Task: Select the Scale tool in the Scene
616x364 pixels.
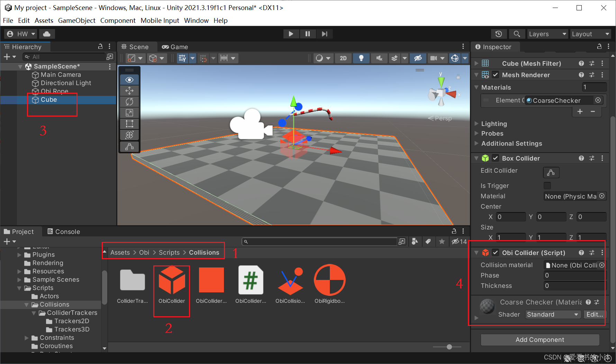Action: pyautogui.click(x=129, y=113)
